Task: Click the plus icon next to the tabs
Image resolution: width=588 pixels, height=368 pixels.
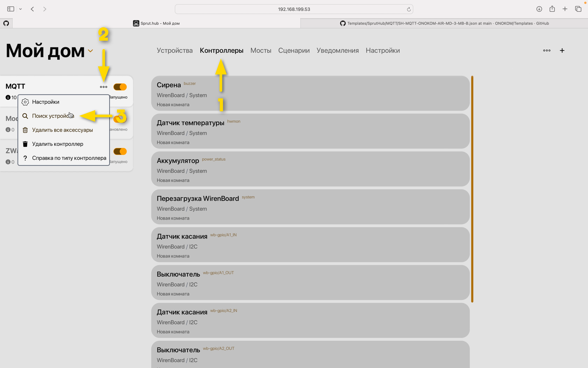Action: (562, 50)
